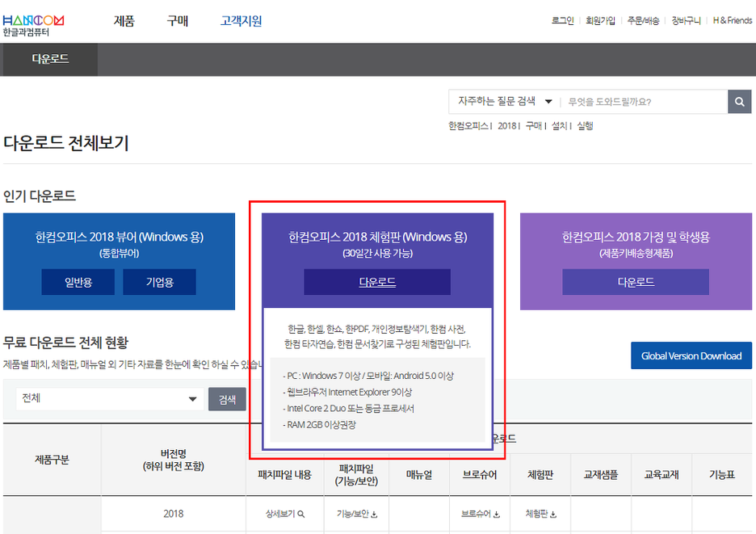Click the H & Friends link
Screen dimensions: 756x534
pyautogui.click(x=733, y=20)
